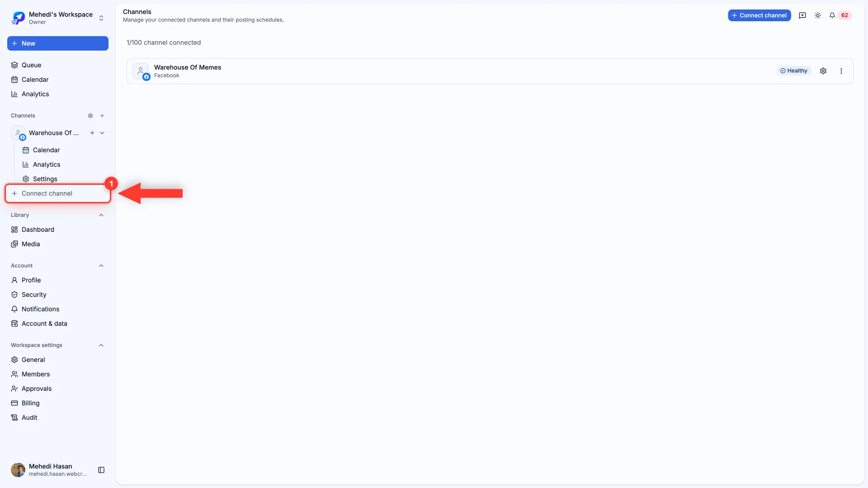
Task: Open the top-level Analytics page
Action: coord(58,94)
